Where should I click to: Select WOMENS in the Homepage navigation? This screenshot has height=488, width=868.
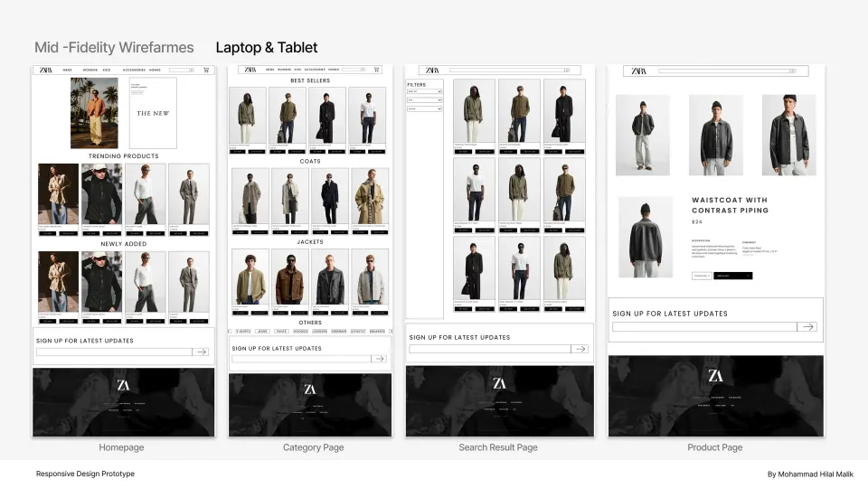[x=90, y=70]
